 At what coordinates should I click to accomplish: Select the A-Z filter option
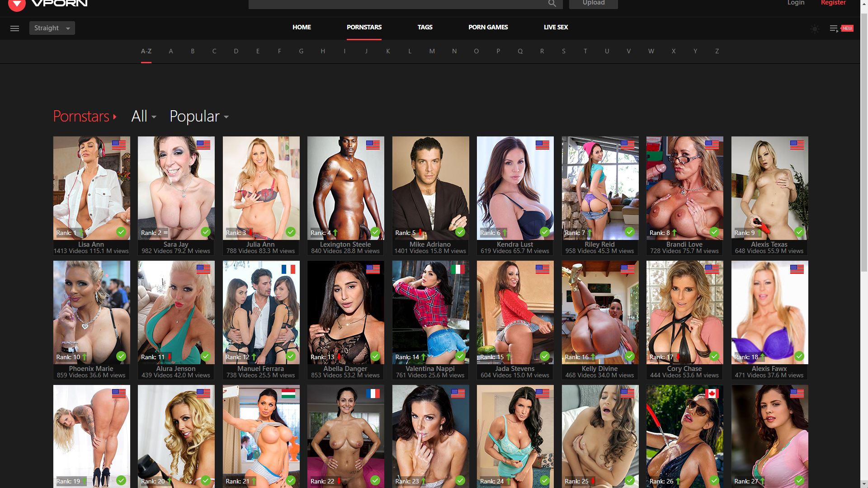click(146, 51)
